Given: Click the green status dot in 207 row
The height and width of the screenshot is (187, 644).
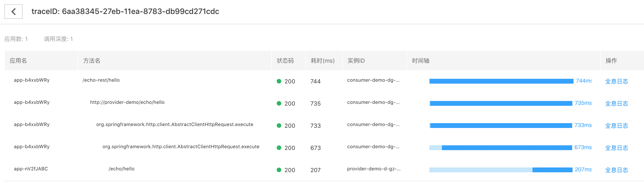Looking at the screenshot, I should [279, 170].
